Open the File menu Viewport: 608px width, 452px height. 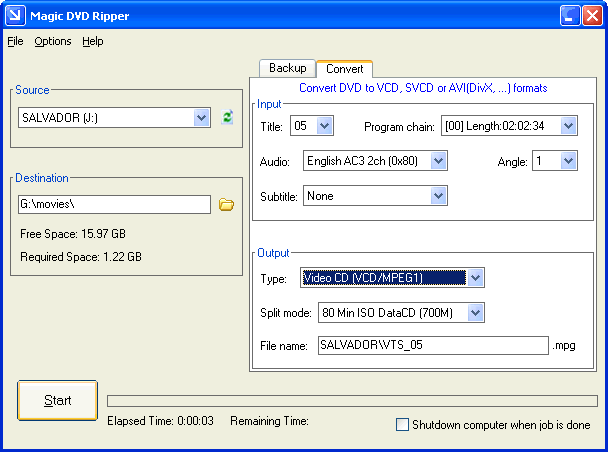(15, 41)
